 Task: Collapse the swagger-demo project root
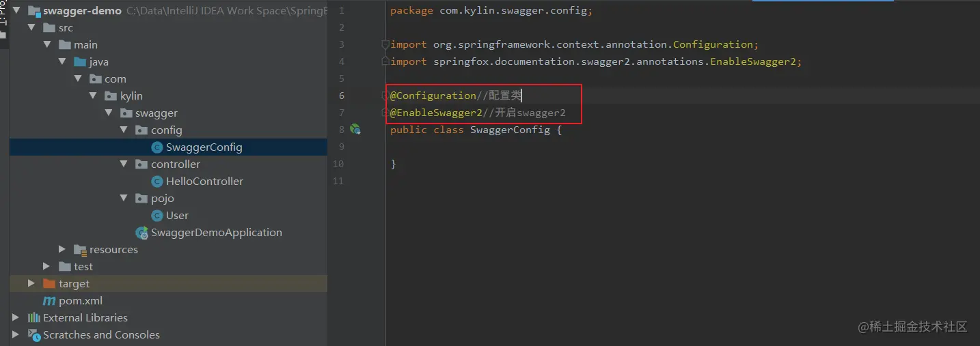pos(16,11)
